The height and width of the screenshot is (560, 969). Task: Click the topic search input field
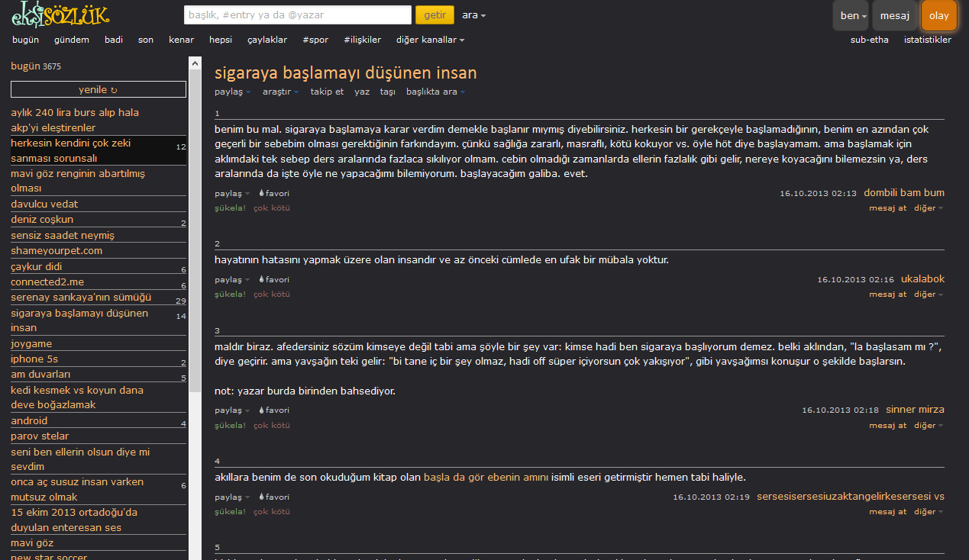297,15
